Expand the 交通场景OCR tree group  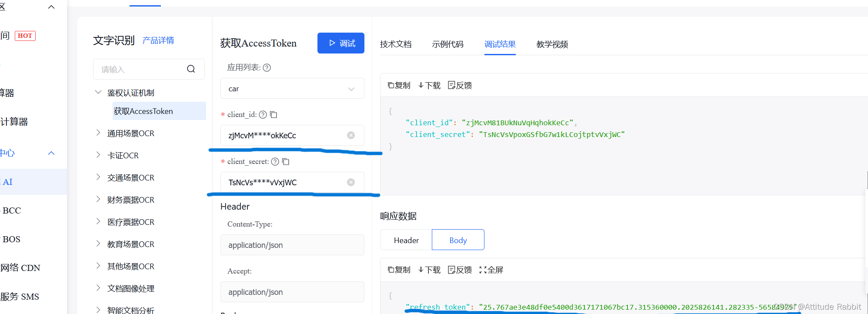click(x=98, y=177)
